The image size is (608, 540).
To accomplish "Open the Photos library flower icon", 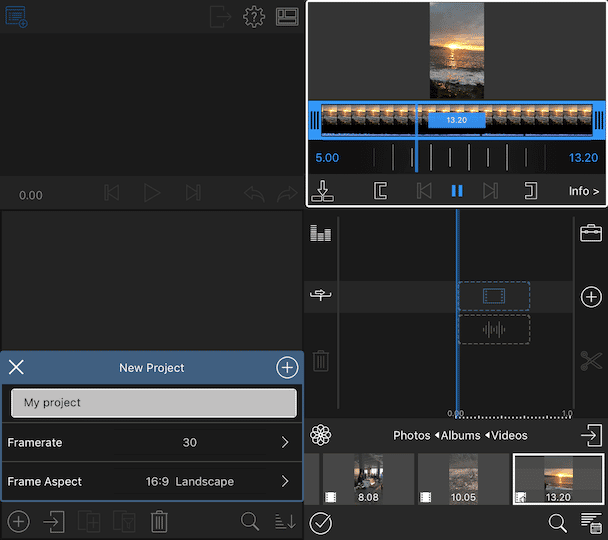I will [320, 435].
